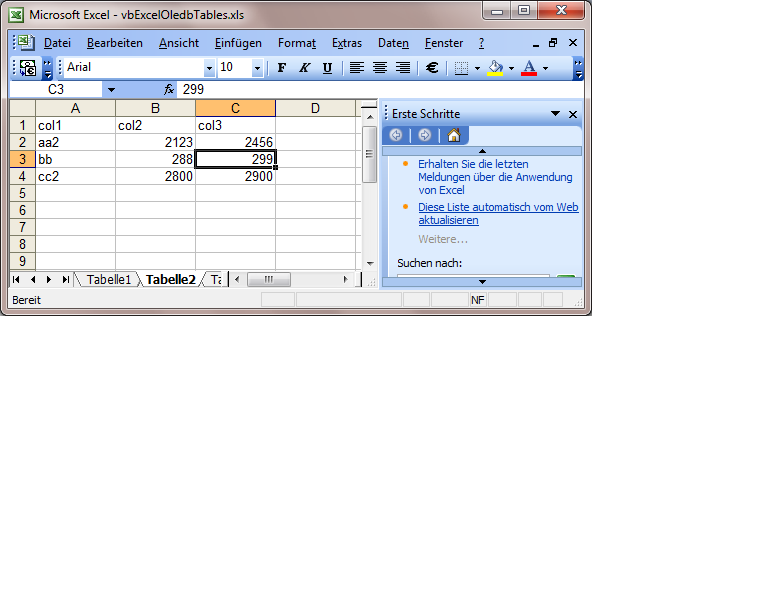Click the insert function fx icon
Screen dimensions: 768x614
tap(169, 89)
